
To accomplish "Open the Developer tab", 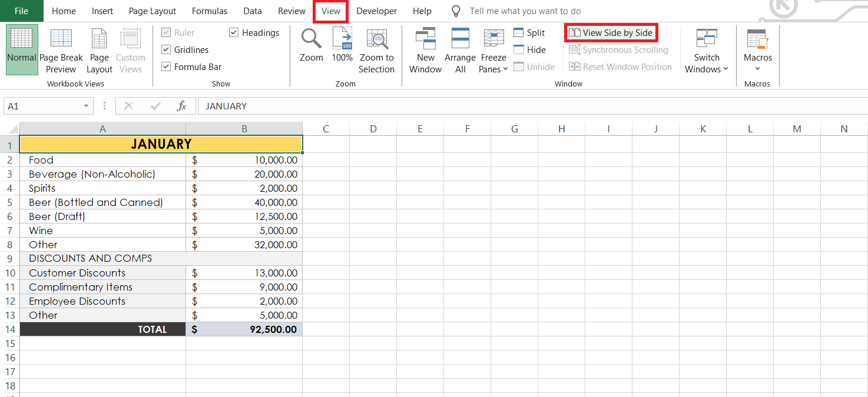I will (376, 11).
